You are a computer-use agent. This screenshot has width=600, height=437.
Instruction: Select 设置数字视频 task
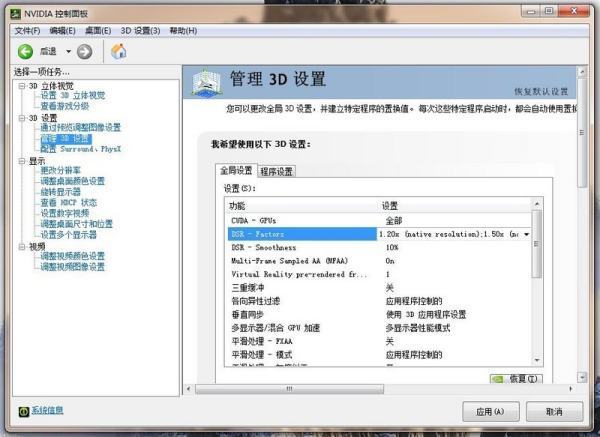pos(65,213)
